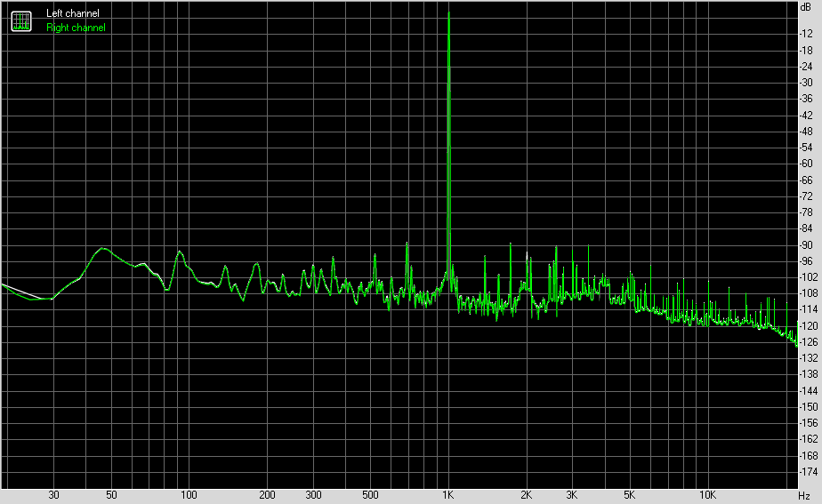Click the -174 dB scale label
Image resolution: width=822 pixels, height=504 pixels.
(x=809, y=471)
